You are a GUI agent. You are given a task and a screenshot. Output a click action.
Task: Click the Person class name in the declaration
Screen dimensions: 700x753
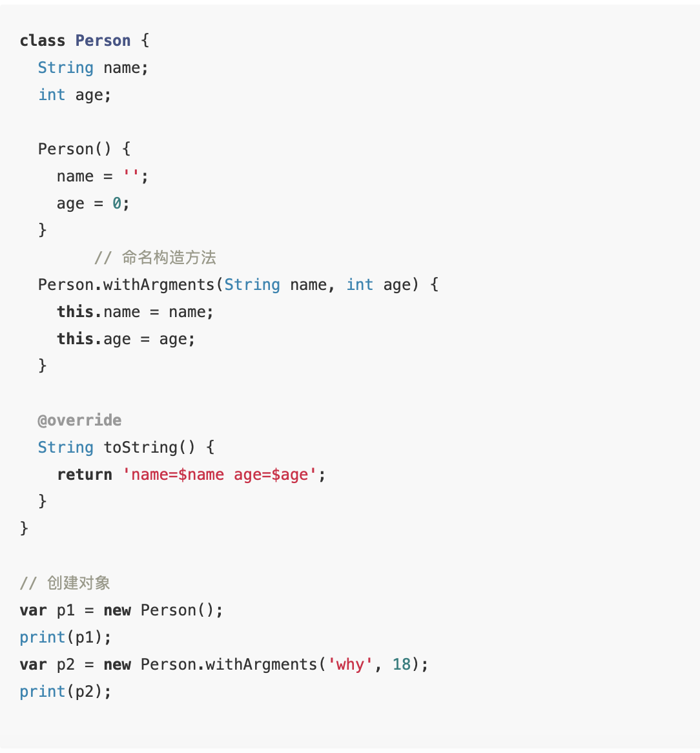[103, 41]
